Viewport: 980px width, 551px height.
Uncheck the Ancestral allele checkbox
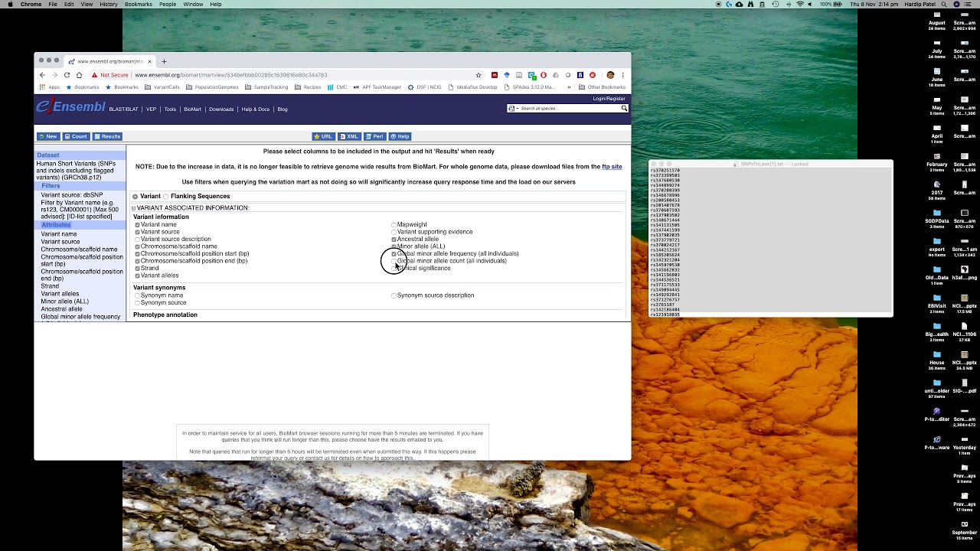tap(394, 240)
